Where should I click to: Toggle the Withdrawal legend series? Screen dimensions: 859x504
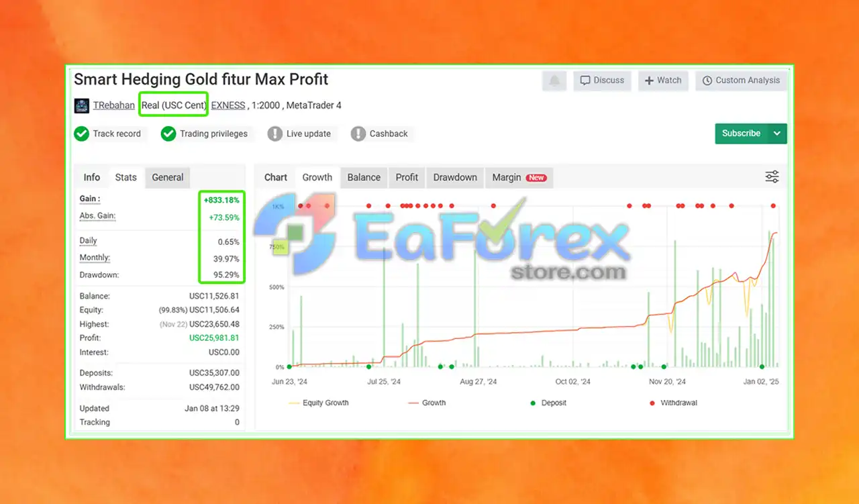(x=673, y=403)
